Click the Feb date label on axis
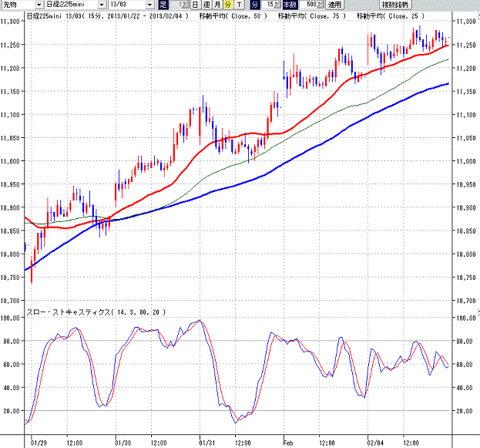This screenshot has width=480, height=448. tap(288, 443)
